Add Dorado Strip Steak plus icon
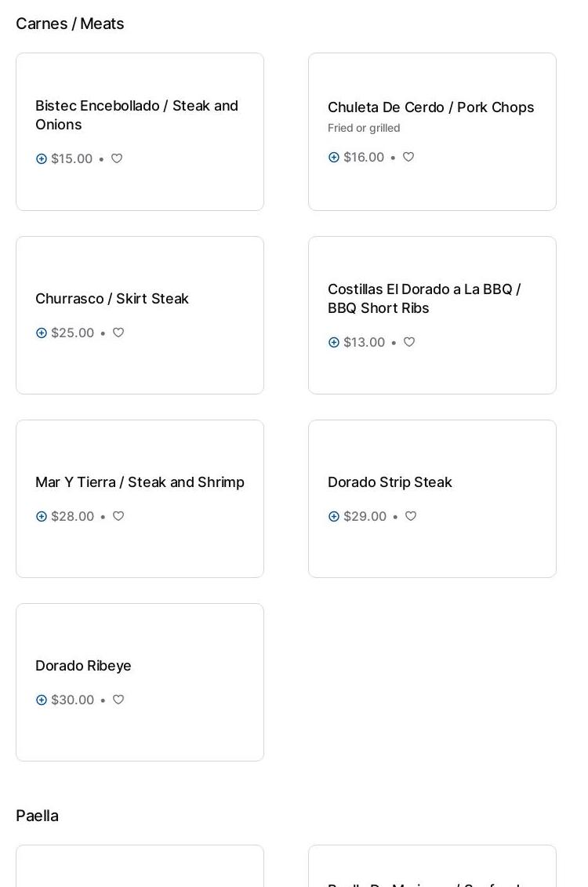Image resolution: width=588 pixels, height=887 pixels. (334, 517)
